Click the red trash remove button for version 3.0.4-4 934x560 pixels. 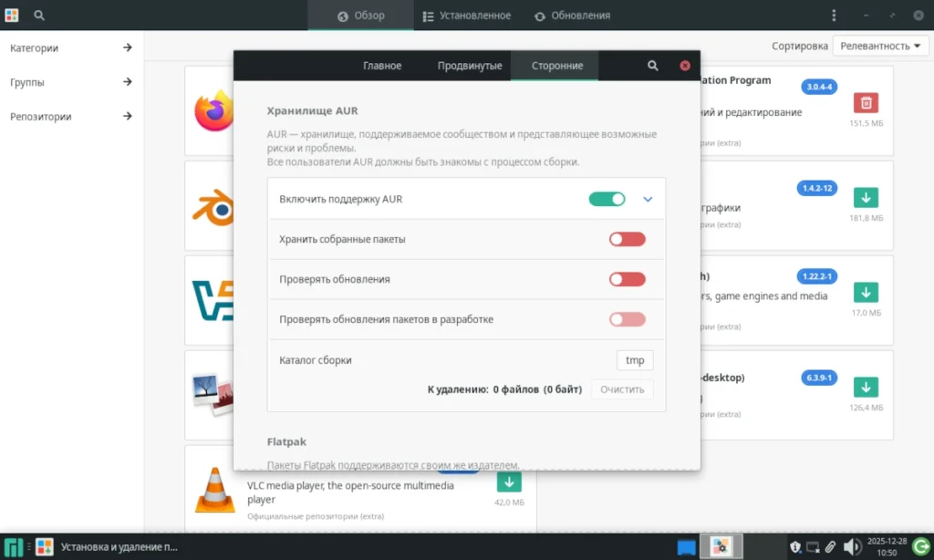point(866,102)
